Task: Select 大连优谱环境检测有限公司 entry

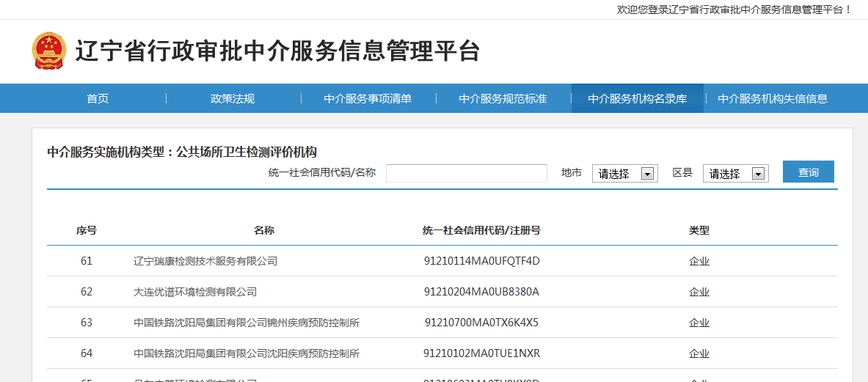Action: (x=195, y=292)
